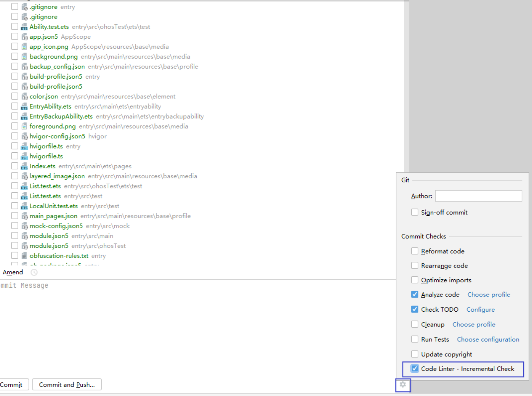The image size is (532, 396).
Task: Uncheck Analyze code option
Action: tap(415, 294)
